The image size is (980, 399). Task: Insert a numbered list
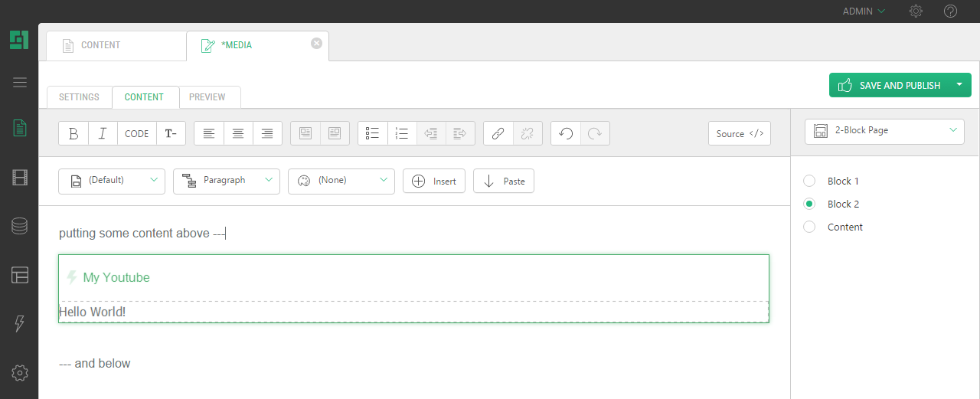pos(402,133)
